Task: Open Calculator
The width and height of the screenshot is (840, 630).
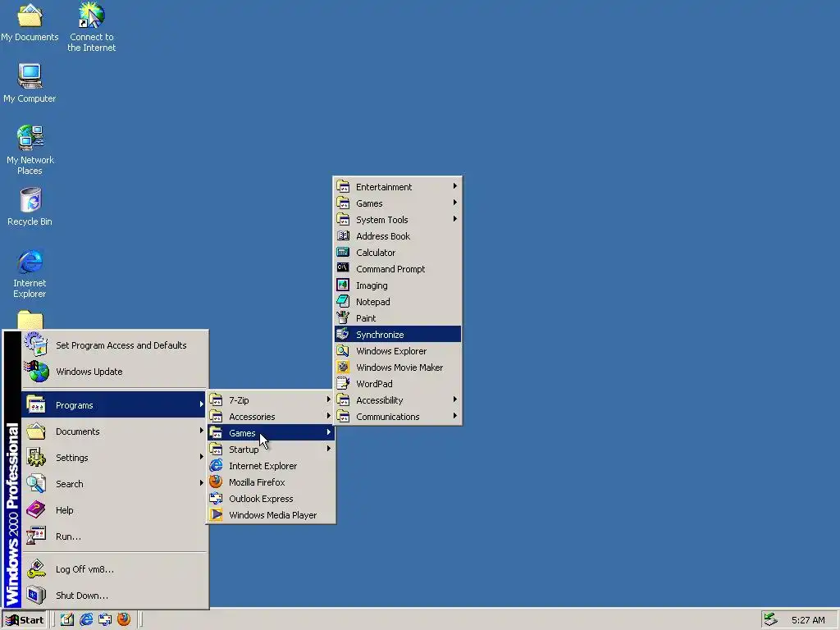Action: pos(398,253)
